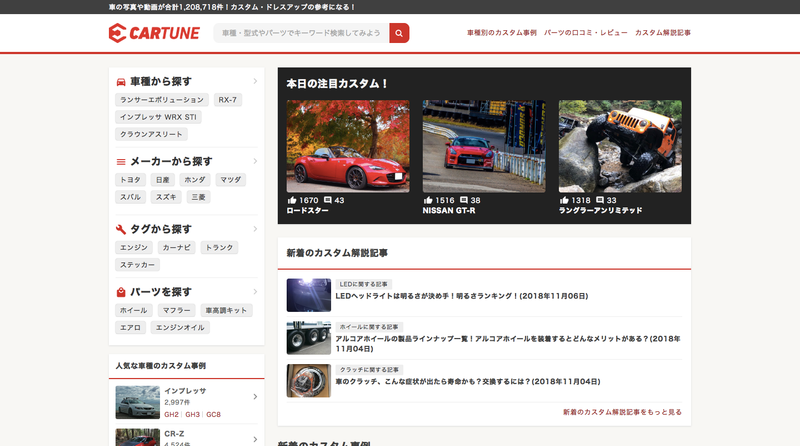Click the thumbs-up icon showing 1670
Image resolution: width=800 pixels, height=446 pixels.
[x=292, y=200]
